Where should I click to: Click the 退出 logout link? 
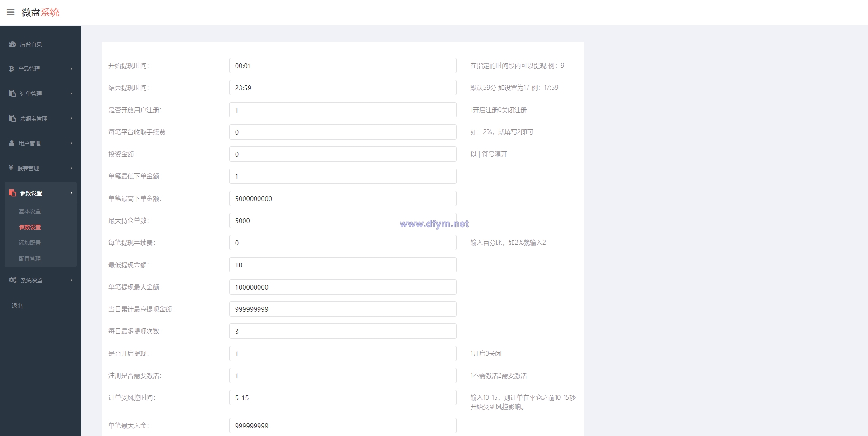(17, 306)
